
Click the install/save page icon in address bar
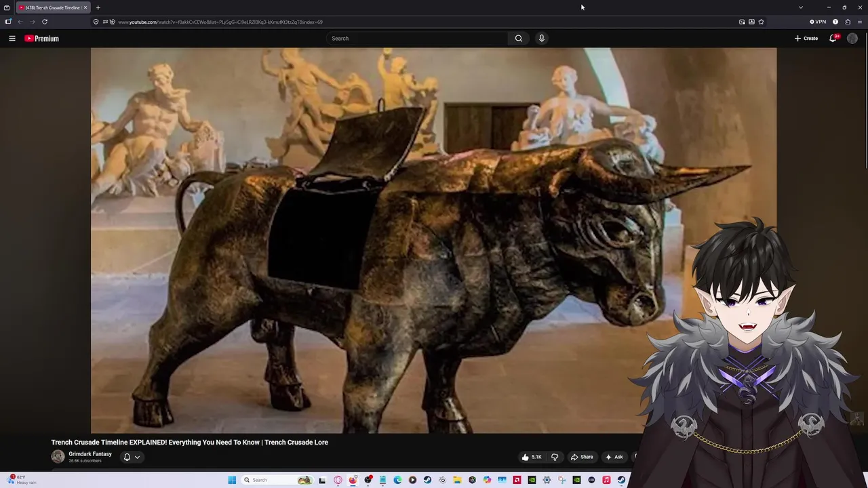[751, 22]
